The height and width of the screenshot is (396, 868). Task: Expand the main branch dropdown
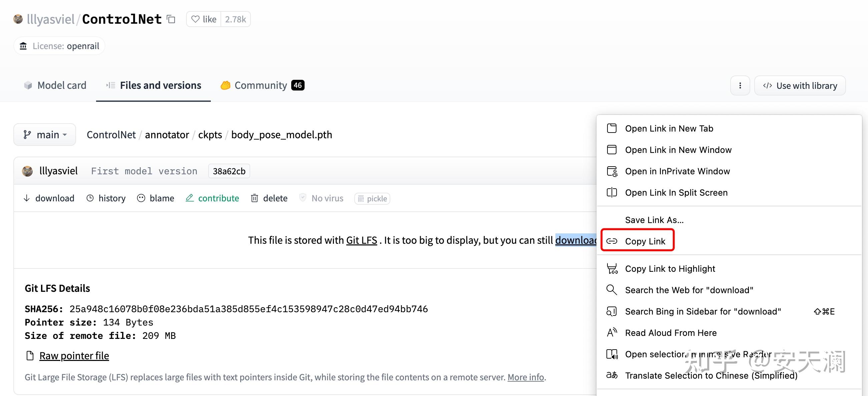[45, 135]
